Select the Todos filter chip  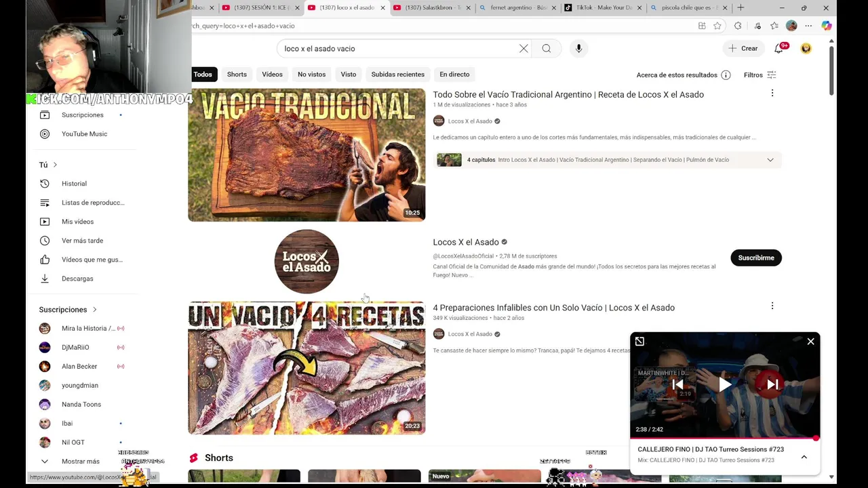[202, 75]
